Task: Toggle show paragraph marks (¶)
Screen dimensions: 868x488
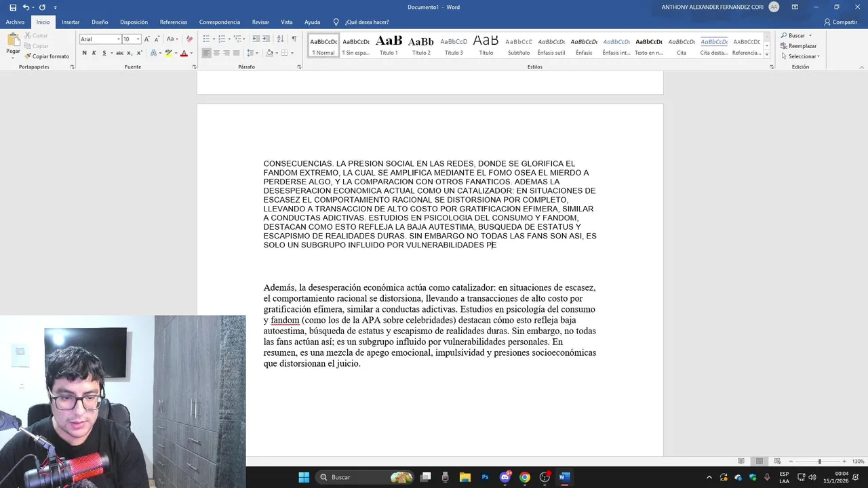Action: pos(294,39)
